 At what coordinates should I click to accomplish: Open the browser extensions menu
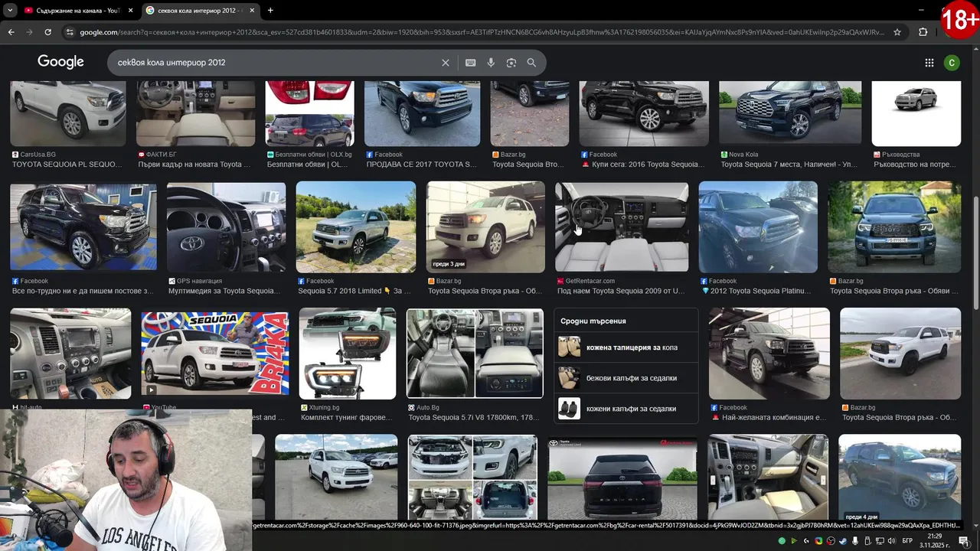(923, 32)
